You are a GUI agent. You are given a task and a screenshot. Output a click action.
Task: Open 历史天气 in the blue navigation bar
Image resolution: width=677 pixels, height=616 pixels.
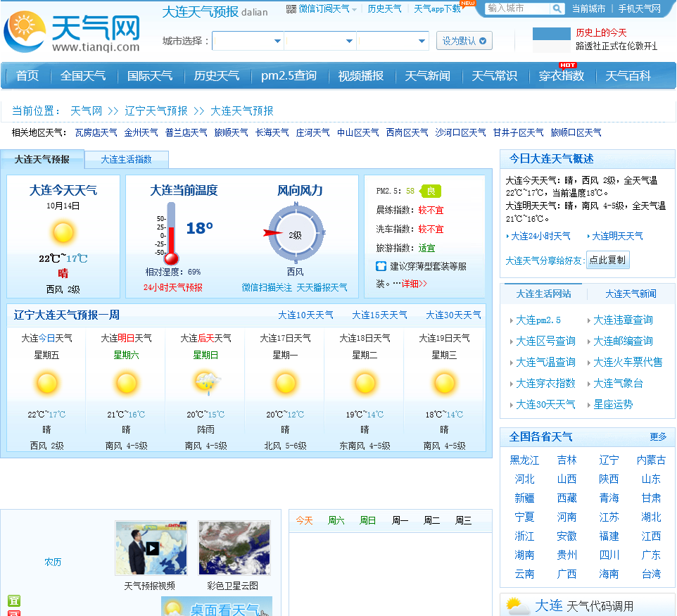pos(216,76)
